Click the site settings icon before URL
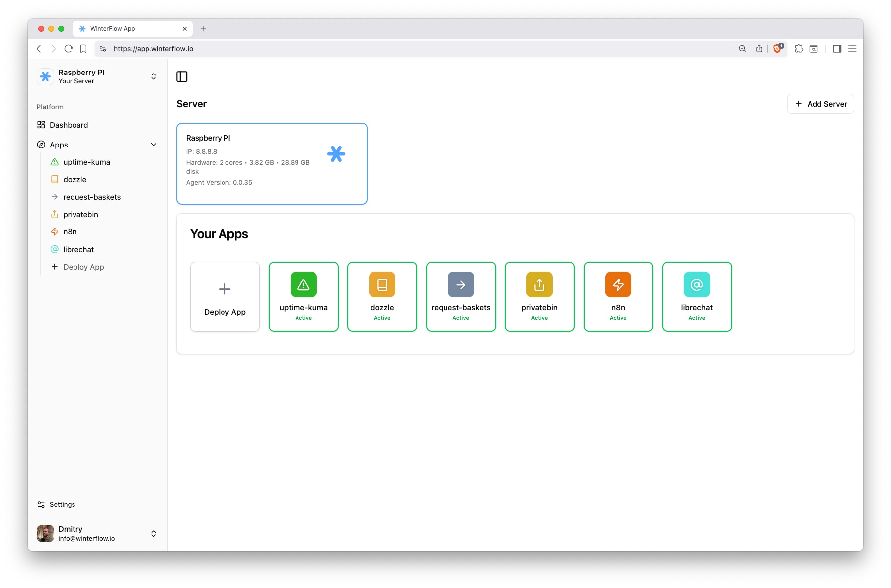 tap(103, 49)
